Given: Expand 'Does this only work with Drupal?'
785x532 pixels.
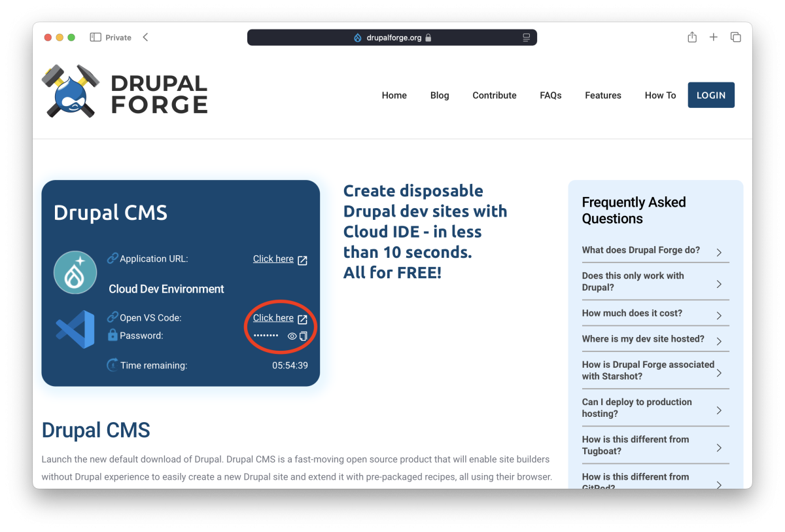Looking at the screenshot, I should pos(655,282).
